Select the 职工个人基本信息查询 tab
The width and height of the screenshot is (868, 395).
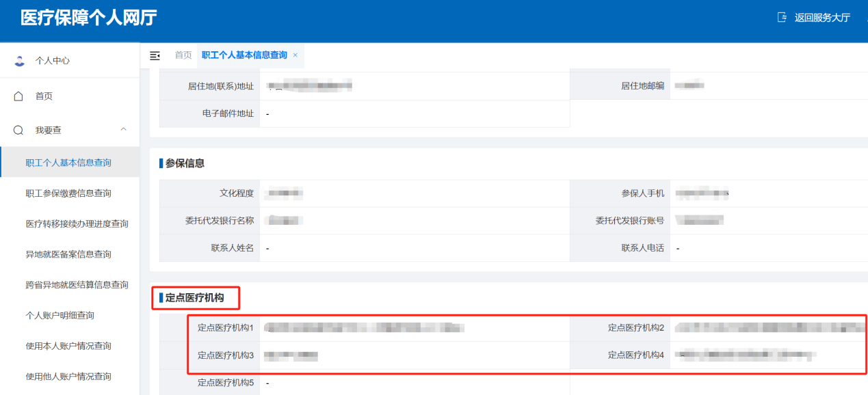[244, 55]
